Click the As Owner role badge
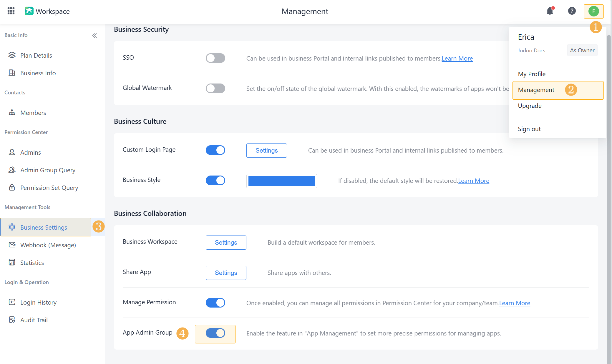 (x=582, y=50)
